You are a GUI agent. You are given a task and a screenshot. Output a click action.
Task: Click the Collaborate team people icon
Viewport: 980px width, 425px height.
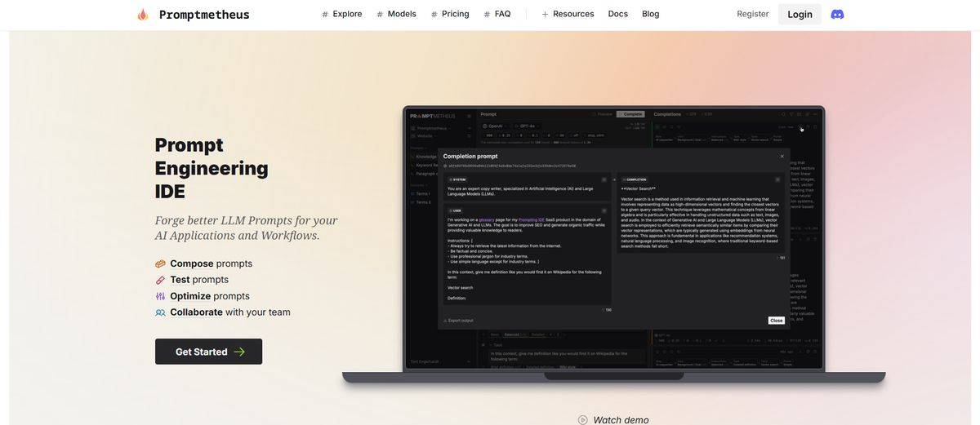[x=160, y=313]
